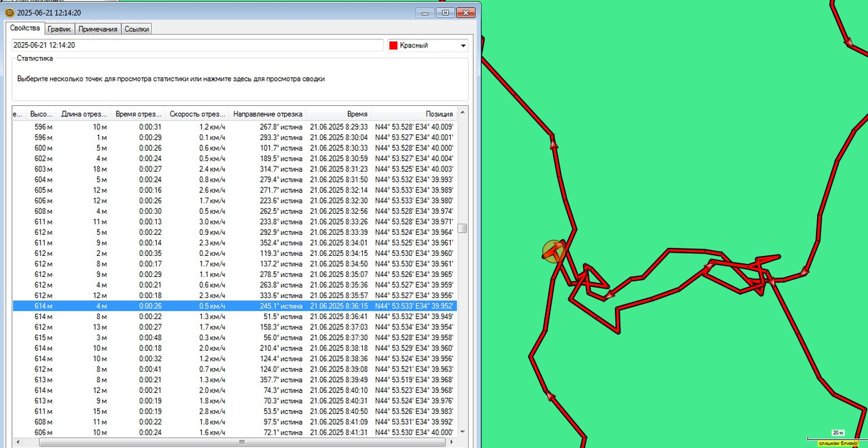868x448 pixels.
Task: Select the row with time 21.06.2025 8:39:08
Action: pos(235,369)
